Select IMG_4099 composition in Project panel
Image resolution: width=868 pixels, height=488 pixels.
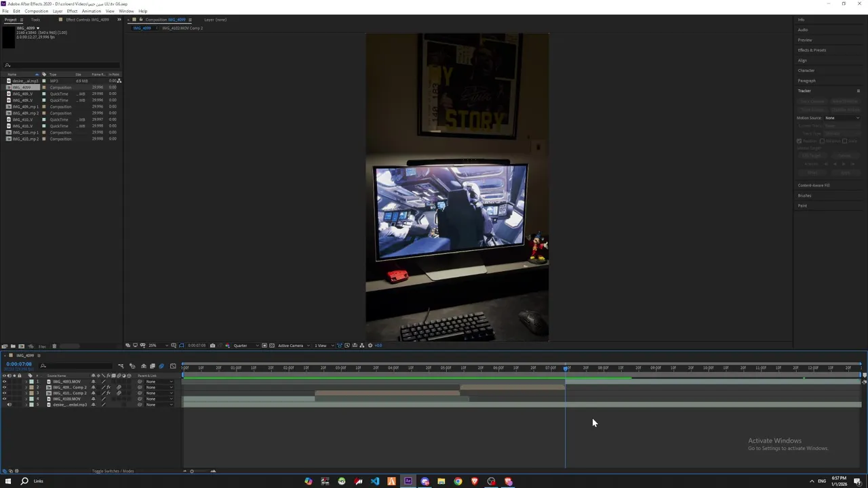[22, 87]
